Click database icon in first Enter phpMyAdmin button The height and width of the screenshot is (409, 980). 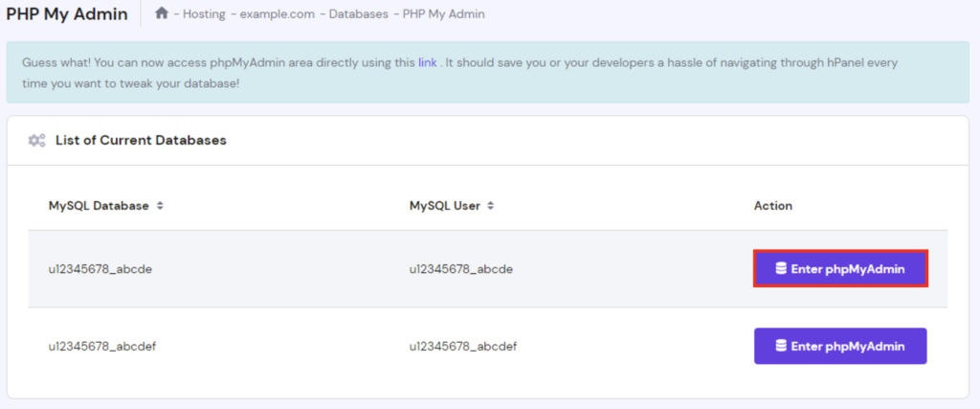pos(781,269)
